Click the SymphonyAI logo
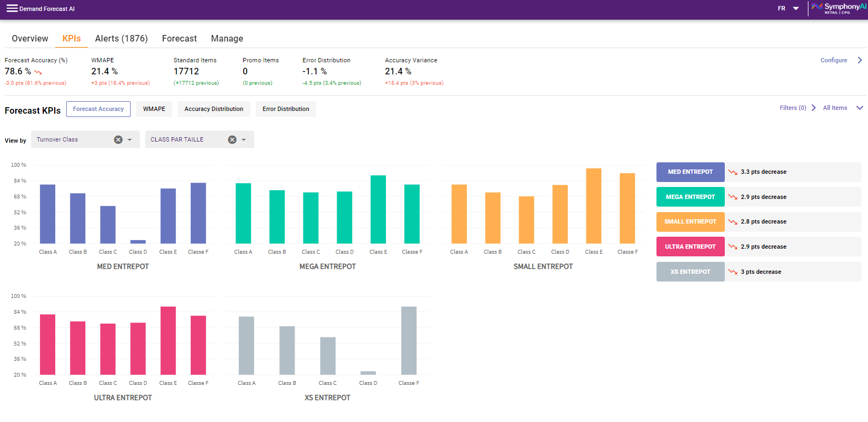Image resolution: width=868 pixels, height=422 pixels. 839,8
